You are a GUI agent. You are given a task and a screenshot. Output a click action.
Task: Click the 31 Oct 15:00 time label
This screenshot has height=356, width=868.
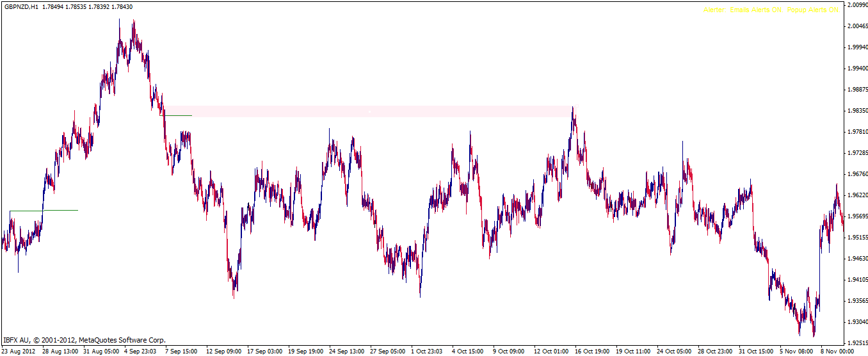pyautogui.click(x=756, y=352)
